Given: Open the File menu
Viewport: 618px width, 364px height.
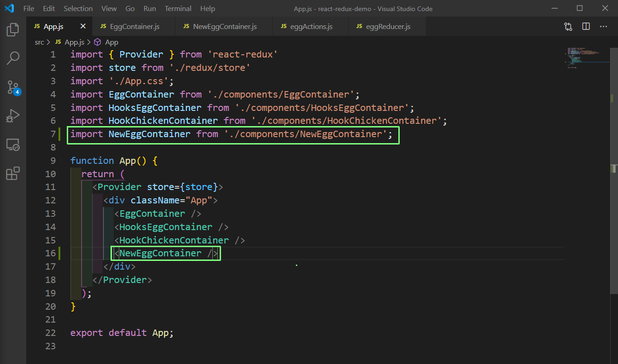Looking at the screenshot, I should pyautogui.click(x=29, y=8).
